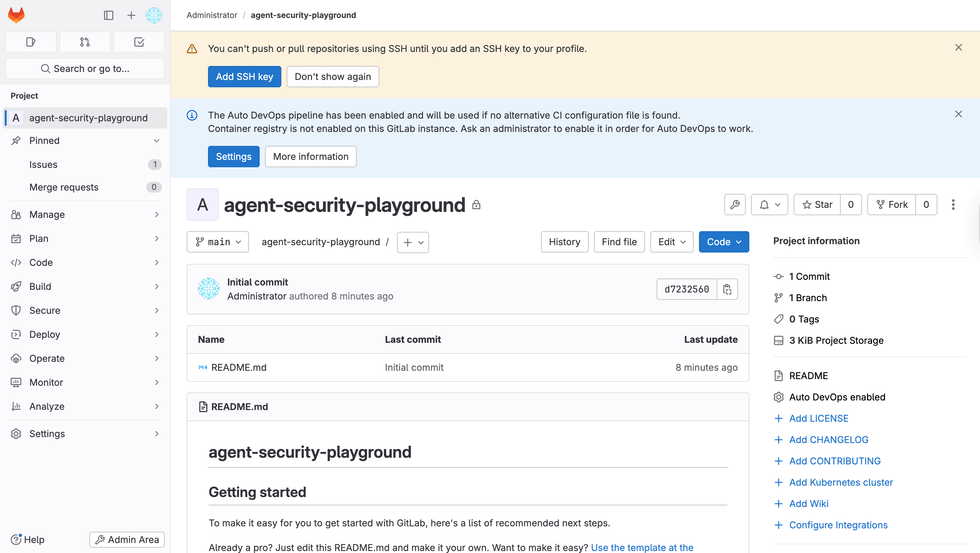The width and height of the screenshot is (980, 553).
Task: Expand the Monitor sidebar menu
Action: (x=85, y=382)
